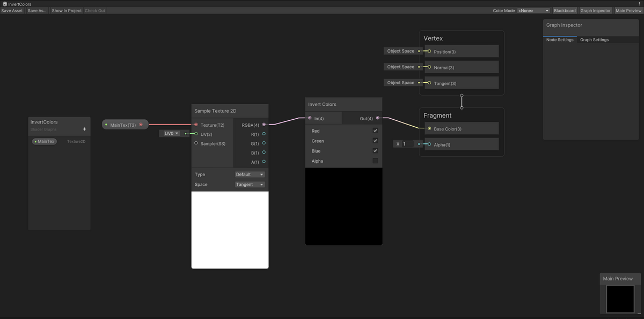644x319 pixels.
Task: Select the Fragment block title
Action: point(437,115)
